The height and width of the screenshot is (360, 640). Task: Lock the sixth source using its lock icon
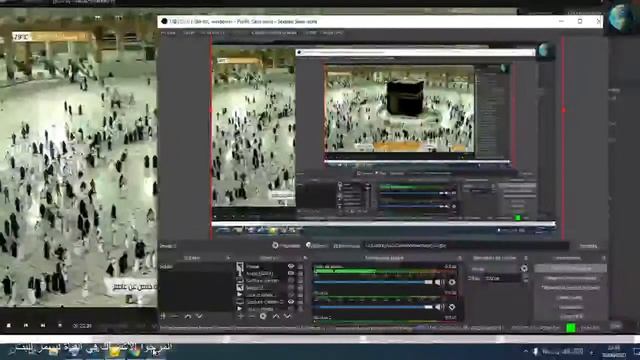tap(300, 302)
